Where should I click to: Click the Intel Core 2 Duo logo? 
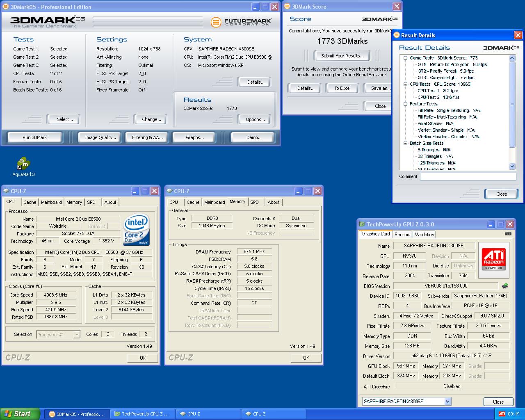(136, 230)
